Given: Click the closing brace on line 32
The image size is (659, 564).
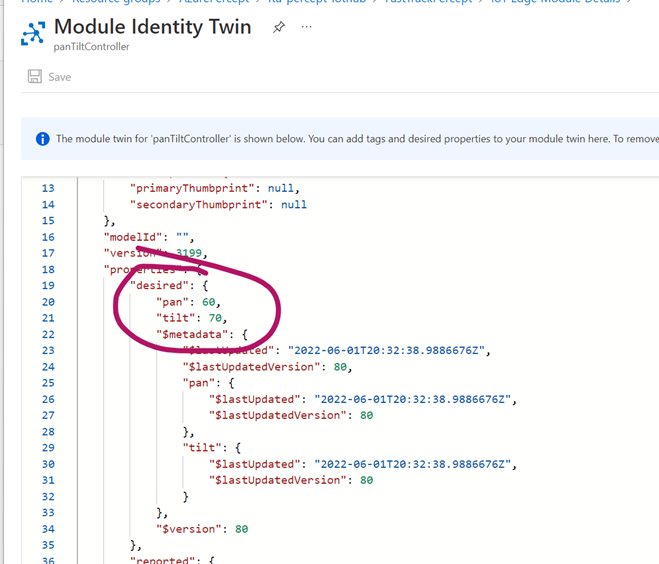Looking at the screenshot, I should 186,497.
